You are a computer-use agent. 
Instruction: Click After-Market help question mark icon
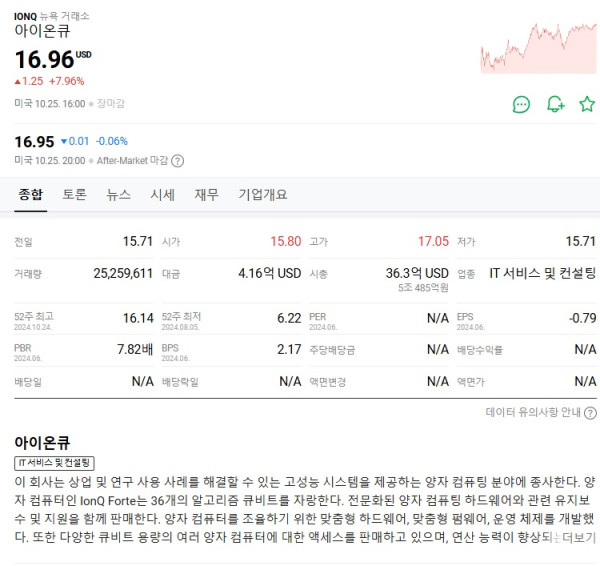coord(177,161)
